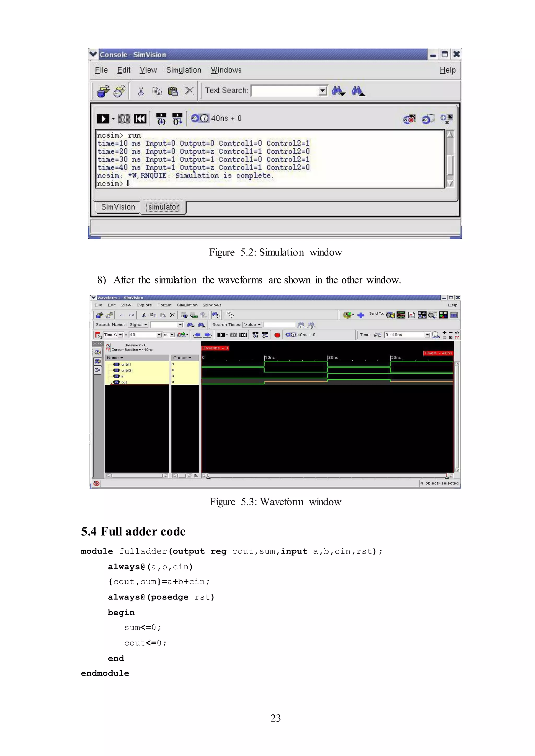
Task: Open Explore menu in Waveform window
Action: (144, 305)
